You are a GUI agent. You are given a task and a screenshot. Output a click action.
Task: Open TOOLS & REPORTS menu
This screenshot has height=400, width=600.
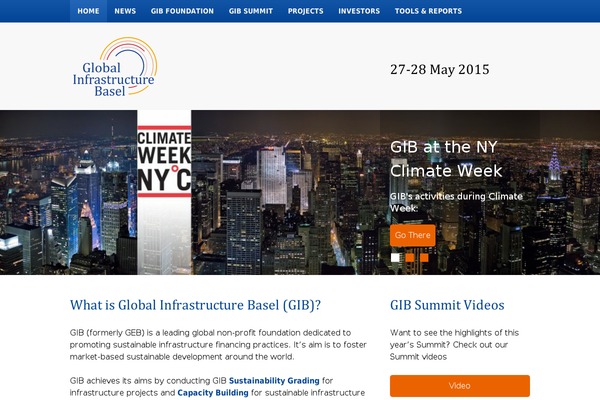428,11
